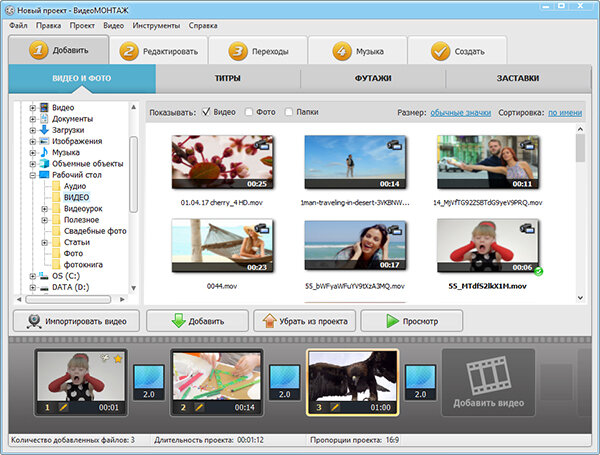Open the transition icon after clip 2
Image resolution: width=600 pixels, height=455 pixels.
(284, 382)
